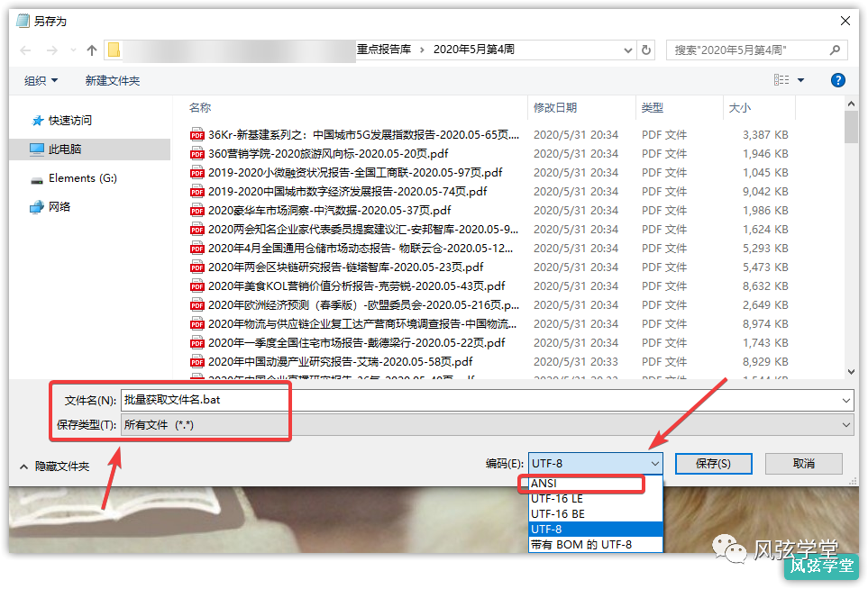Select 网络 in navigation pane
868x589 pixels.
coord(59,207)
